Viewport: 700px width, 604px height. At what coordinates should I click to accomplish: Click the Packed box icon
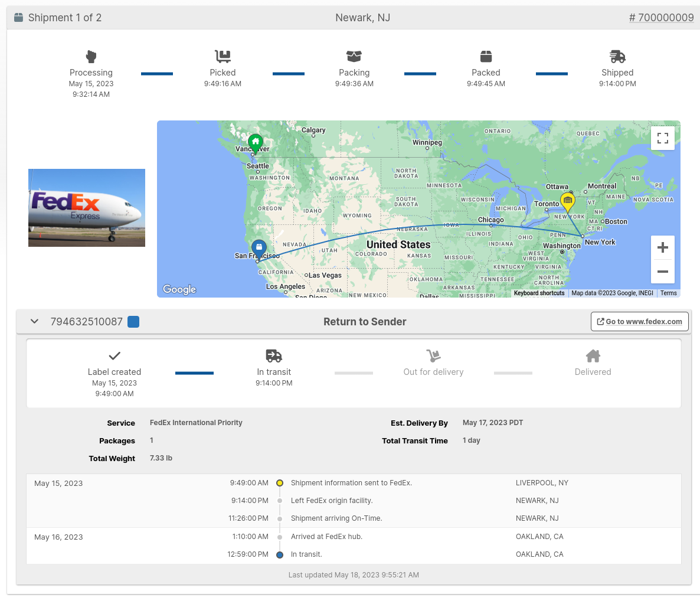coord(486,57)
